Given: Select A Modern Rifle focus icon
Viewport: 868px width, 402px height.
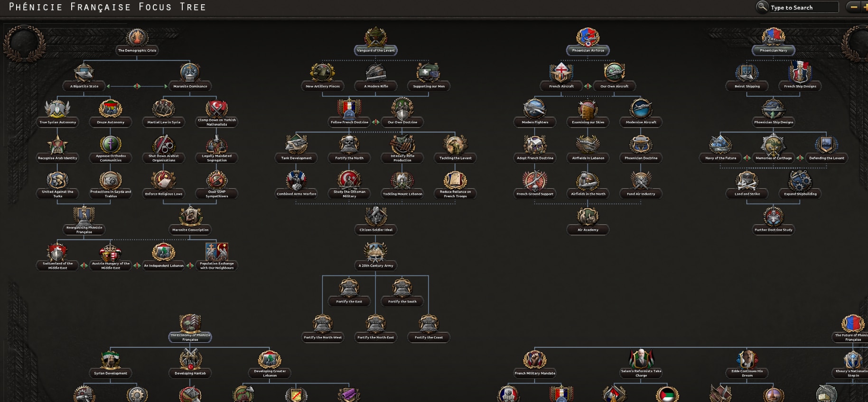Looking at the screenshot, I should click(x=376, y=73).
